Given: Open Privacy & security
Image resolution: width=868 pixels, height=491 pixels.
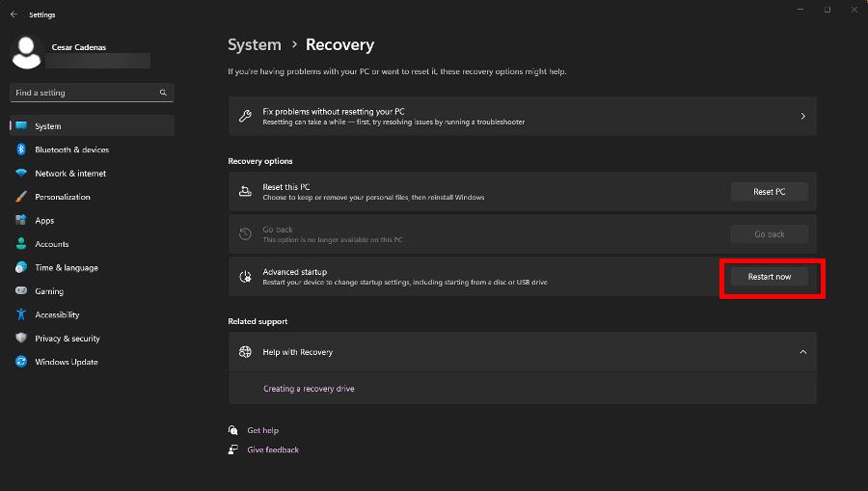Looking at the screenshot, I should 92,339.
